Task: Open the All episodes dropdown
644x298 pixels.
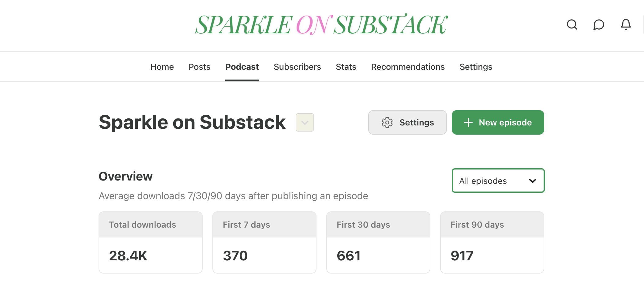Action: click(498, 181)
